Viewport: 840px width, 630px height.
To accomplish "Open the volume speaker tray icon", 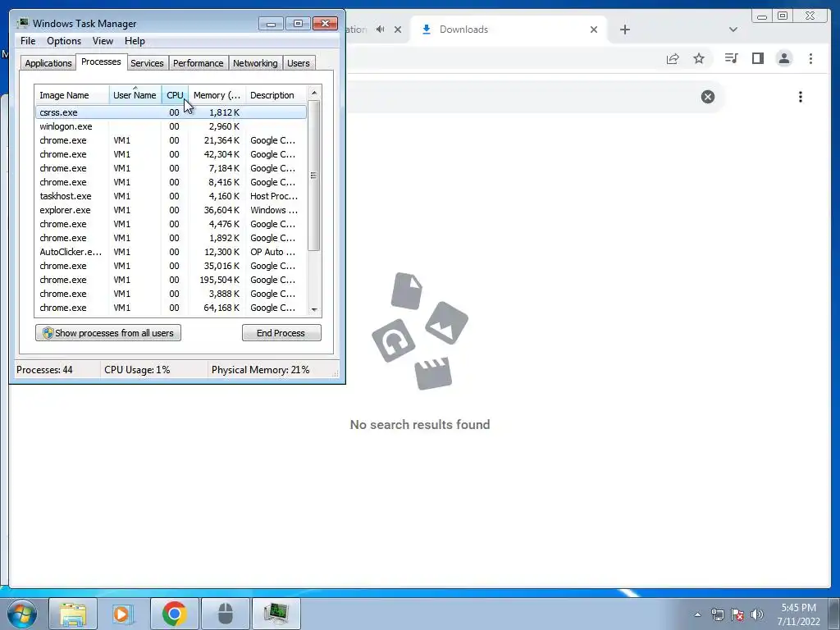I will 757,614.
